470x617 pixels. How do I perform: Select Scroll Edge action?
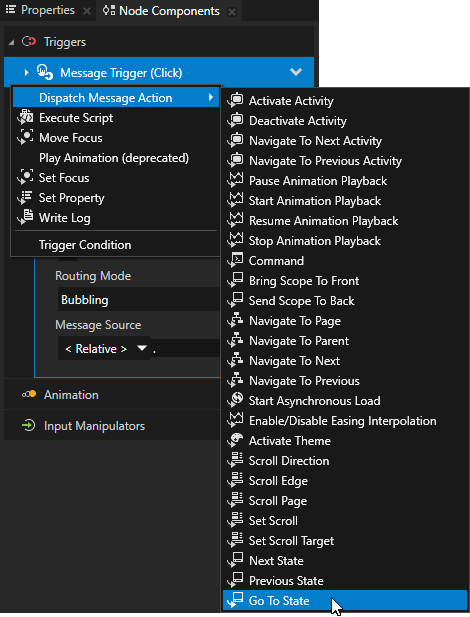coord(344,480)
